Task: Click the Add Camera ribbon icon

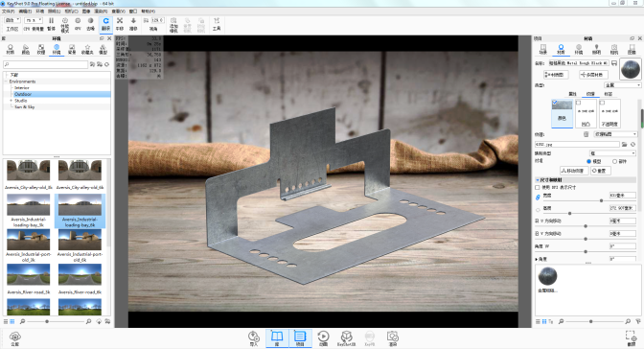Action: pyautogui.click(x=173, y=24)
